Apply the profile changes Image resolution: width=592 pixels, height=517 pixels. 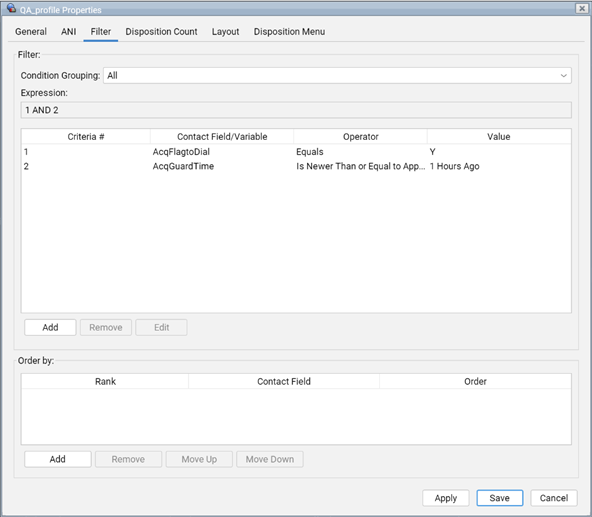[x=446, y=498]
